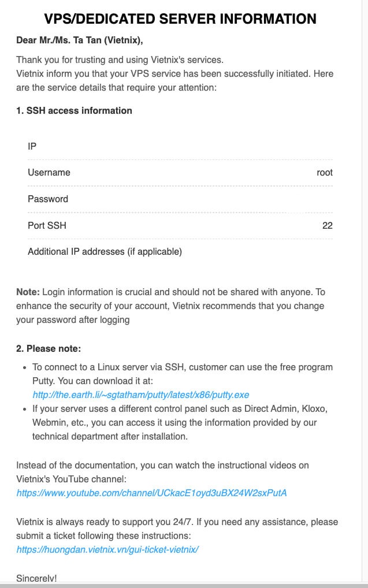Click the VPS/DEDICATED SERVER INFORMATION heading
The height and width of the screenshot is (588, 368).
(180, 18)
